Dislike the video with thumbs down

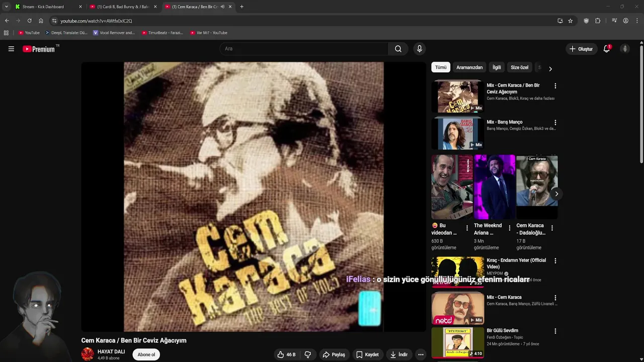(307, 354)
